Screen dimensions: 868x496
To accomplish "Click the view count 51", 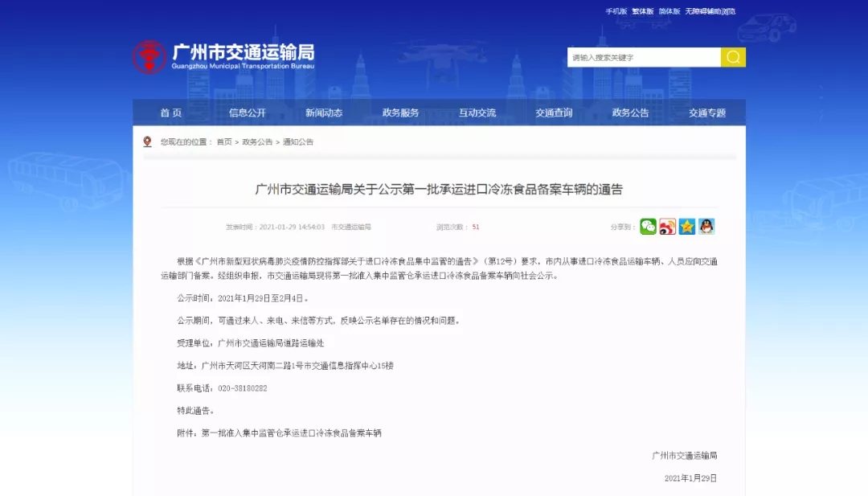I will click(476, 227).
